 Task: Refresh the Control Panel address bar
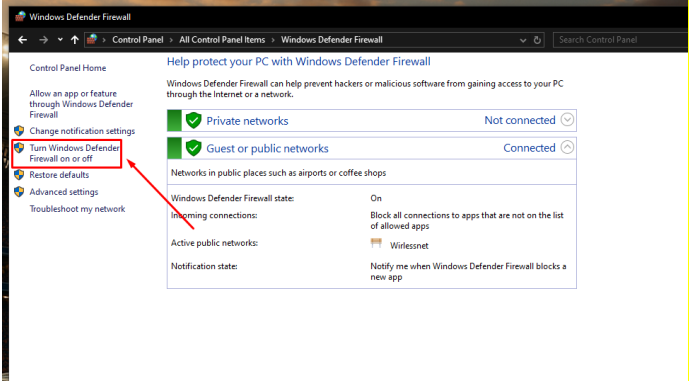coord(537,40)
